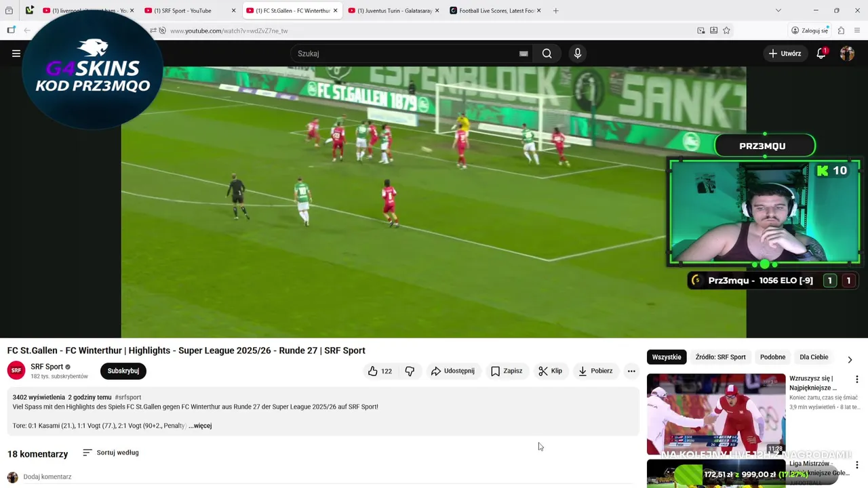Open the on-screen keyboard icon in search box
The width and height of the screenshot is (868, 488).
coord(524,54)
